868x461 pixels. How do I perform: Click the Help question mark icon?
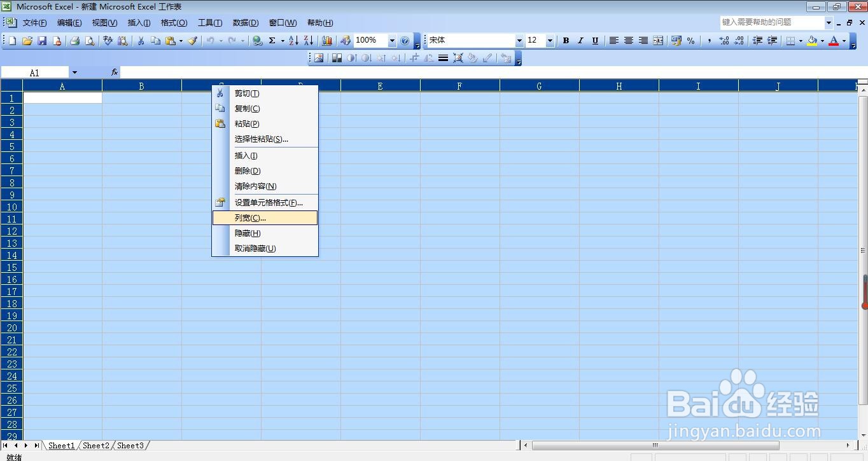click(405, 41)
